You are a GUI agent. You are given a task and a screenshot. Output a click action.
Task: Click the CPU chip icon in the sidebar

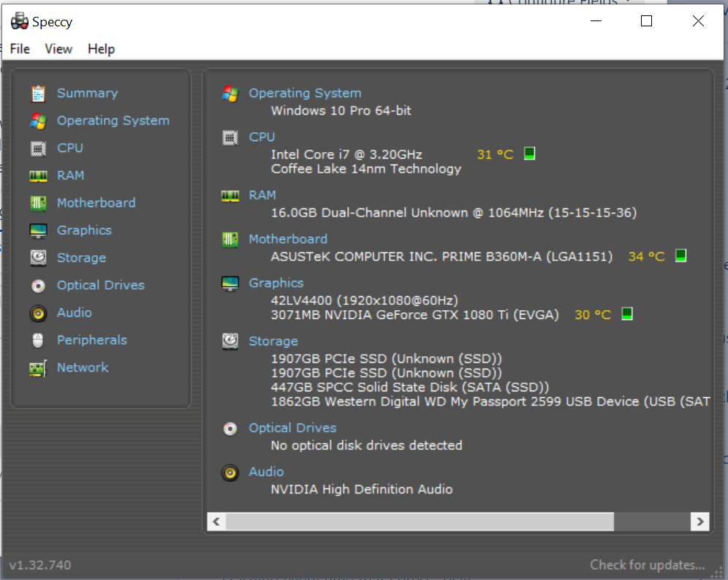(x=38, y=148)
